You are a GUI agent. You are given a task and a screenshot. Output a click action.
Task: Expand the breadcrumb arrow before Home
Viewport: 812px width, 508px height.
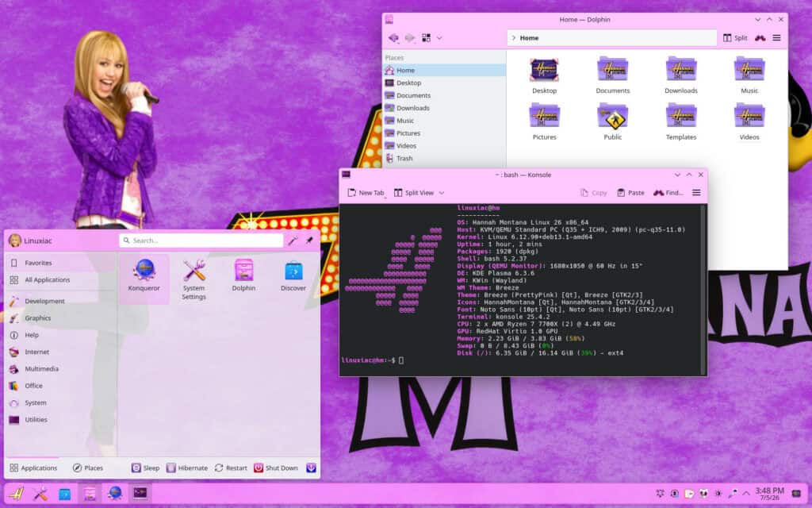coord(514,38)
